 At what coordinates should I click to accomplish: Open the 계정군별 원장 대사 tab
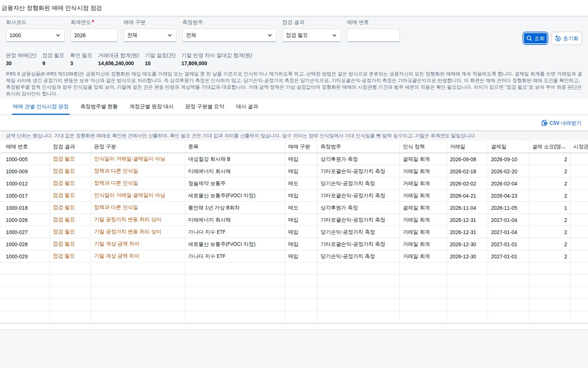[151, 107]
